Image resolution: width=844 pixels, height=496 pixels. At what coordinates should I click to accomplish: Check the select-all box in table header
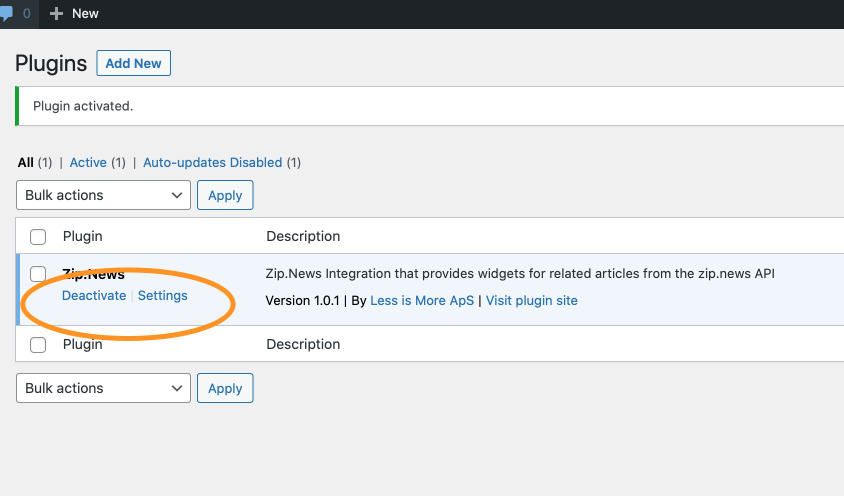[x=38, y=237]
